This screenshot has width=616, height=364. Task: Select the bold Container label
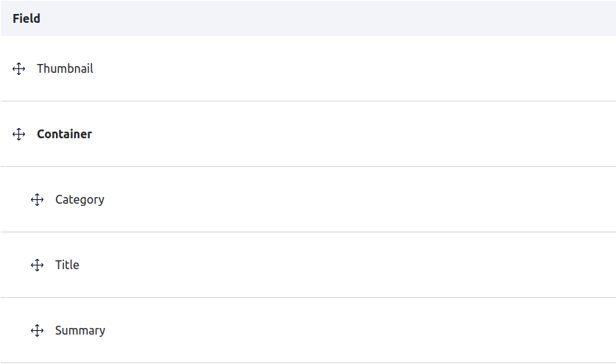coord(65,135)
